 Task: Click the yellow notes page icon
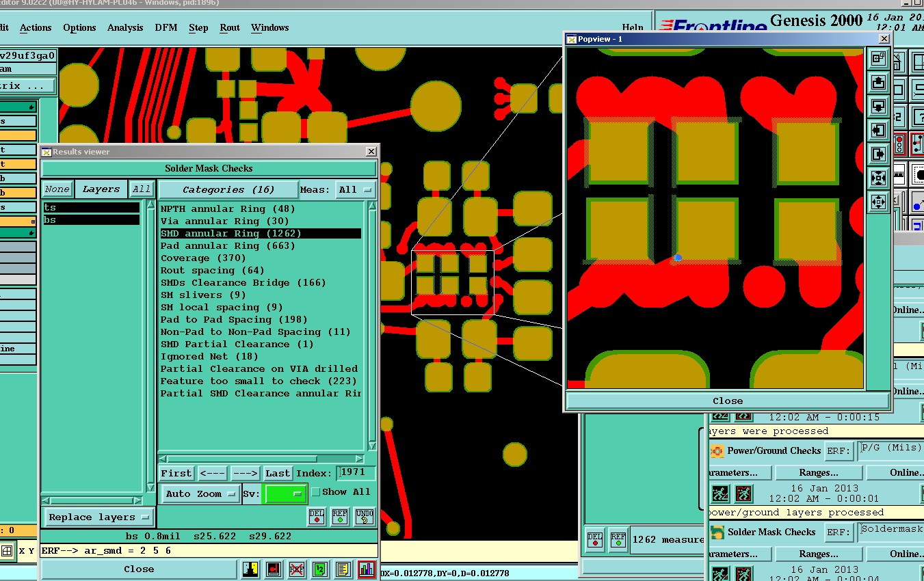tap(343, 569)
